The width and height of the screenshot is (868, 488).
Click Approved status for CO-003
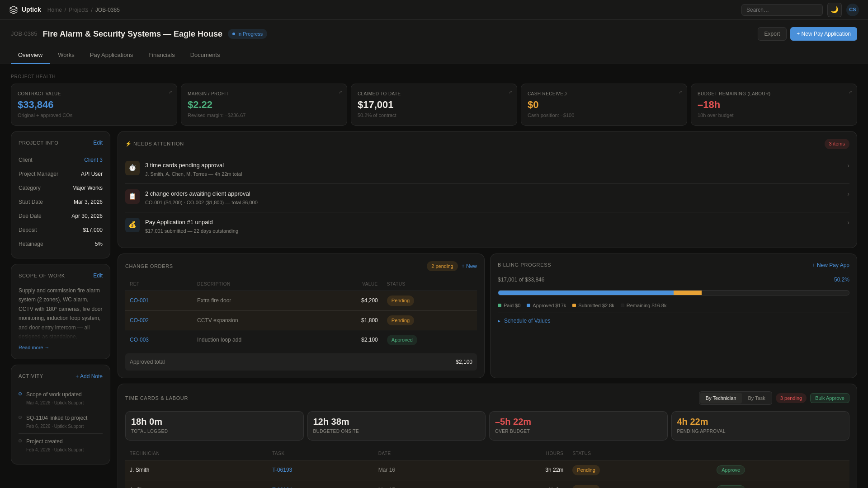[402, 340]
